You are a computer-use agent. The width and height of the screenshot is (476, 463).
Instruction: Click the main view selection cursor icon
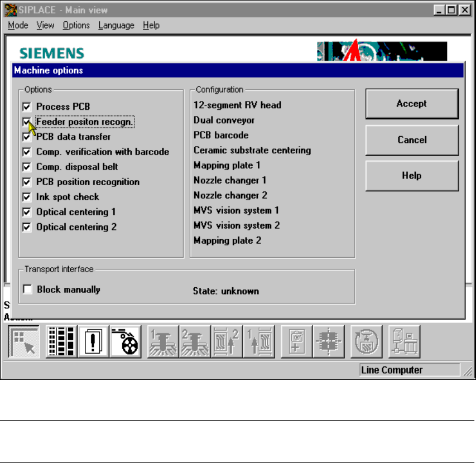coord(23,341)
